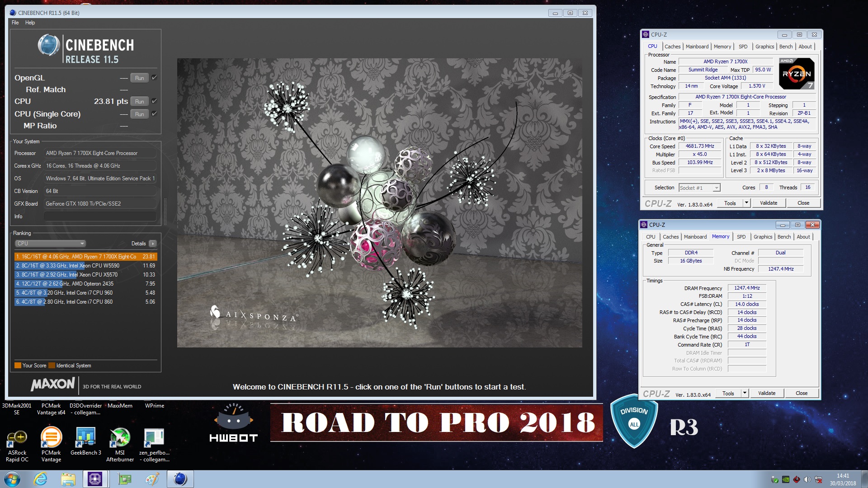868x488 pixels.
Task: Open NVIDIA tray icon
Action: pos(786,479)
